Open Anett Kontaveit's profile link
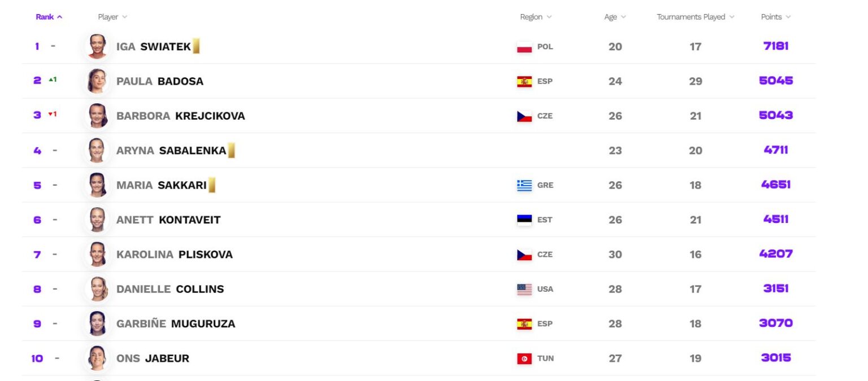Image resolution: width=868 pixels, height=381 pixels. click(168, 220)
